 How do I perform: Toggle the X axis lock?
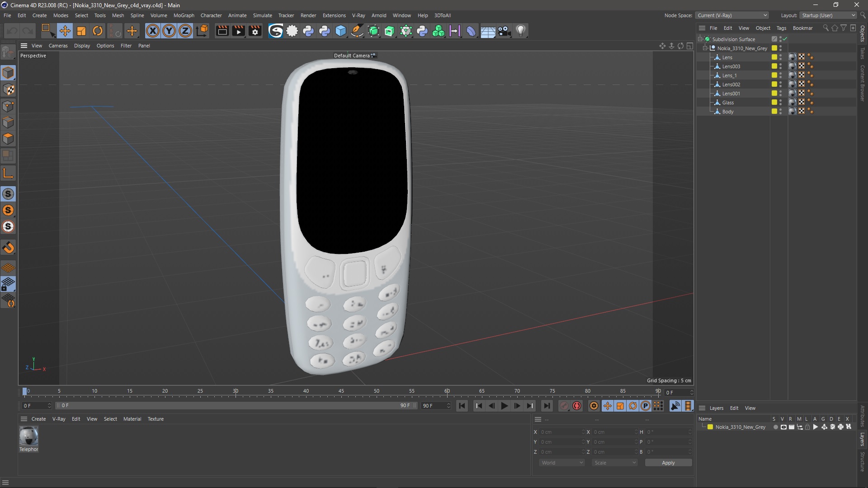click(x=153, y=31)
